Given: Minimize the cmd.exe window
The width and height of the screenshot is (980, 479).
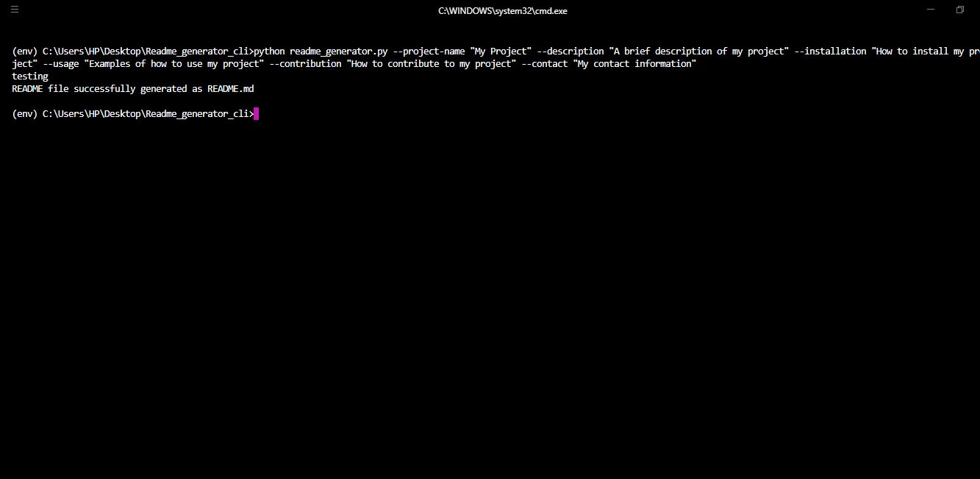Looking at the screenshot, I should [x=931, y=10].
